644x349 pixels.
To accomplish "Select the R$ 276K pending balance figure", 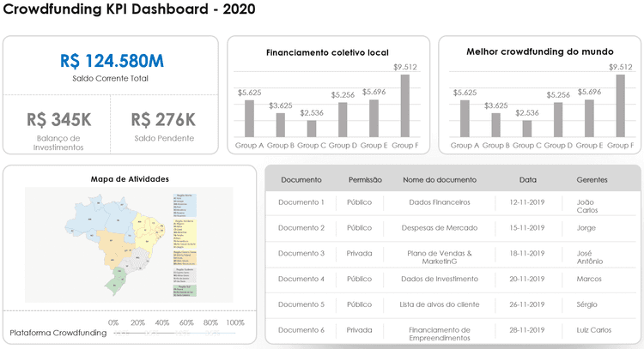I will [163, 120].
